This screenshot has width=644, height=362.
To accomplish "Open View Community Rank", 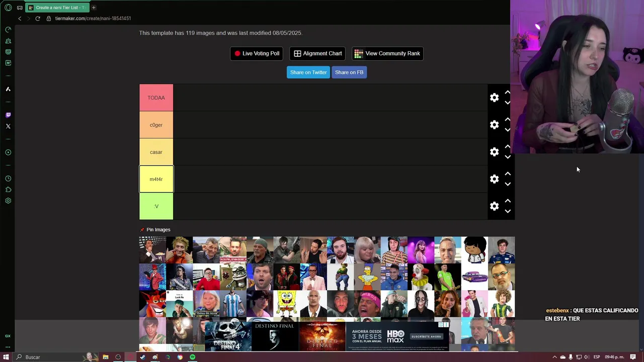I will point(387,53).
